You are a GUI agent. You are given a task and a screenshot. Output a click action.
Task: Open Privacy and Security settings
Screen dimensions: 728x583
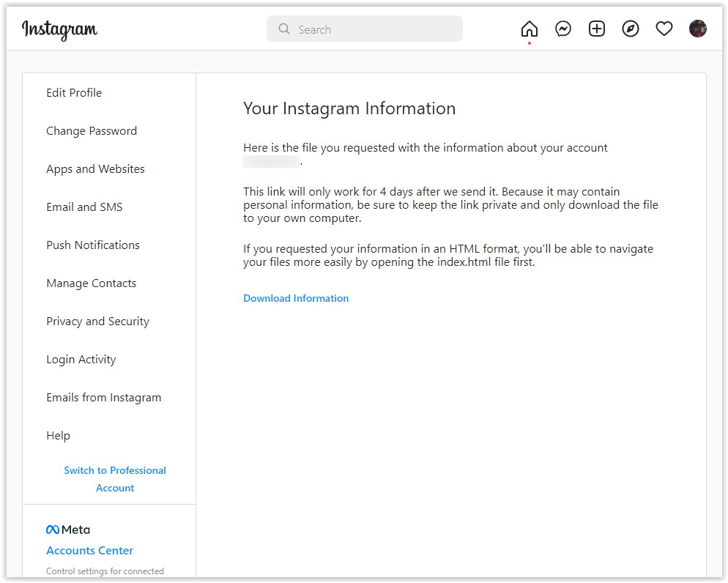coord(97,321)
